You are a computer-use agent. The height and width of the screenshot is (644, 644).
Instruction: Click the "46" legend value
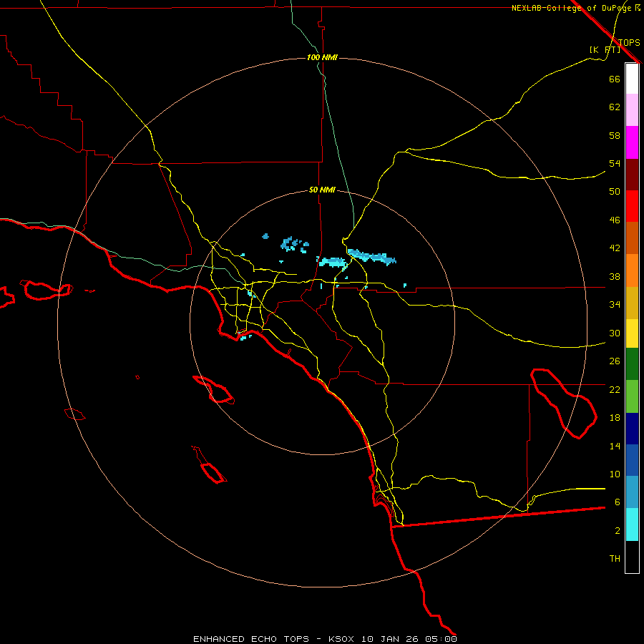click(x=615, y=220)
